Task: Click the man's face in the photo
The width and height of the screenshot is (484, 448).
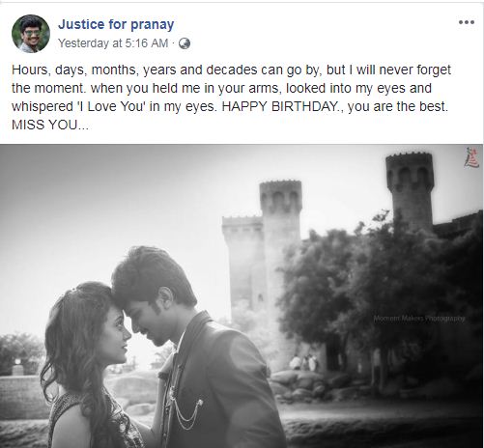Action: (147, 322)
